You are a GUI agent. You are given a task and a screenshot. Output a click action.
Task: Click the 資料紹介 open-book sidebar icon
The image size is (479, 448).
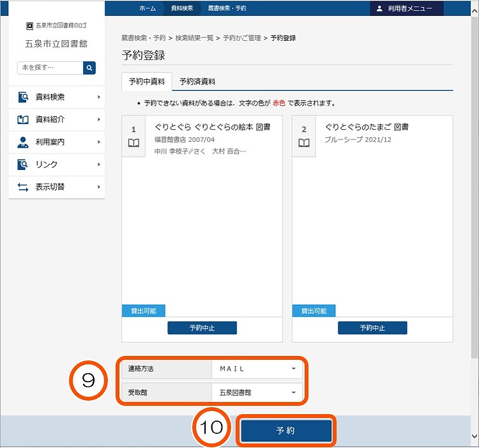[23, 120]
